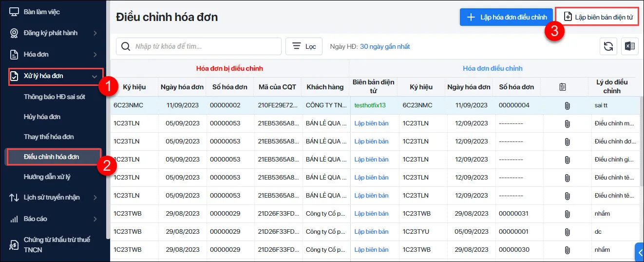Click Lập hóa đơn điều chỉnh button

pyautogui.click(x=506, y=17)
